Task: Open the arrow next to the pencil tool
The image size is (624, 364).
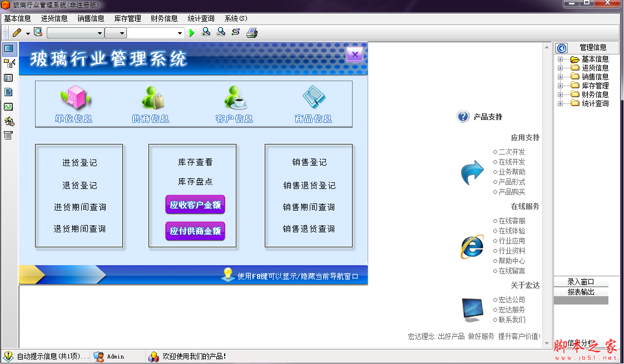Action: coord(28,33)
